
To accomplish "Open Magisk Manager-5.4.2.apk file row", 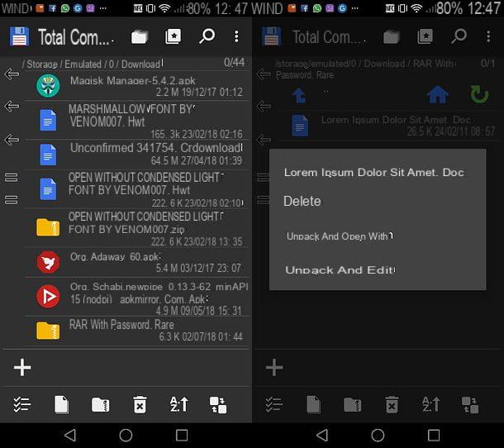I will (x=138, y=85).
